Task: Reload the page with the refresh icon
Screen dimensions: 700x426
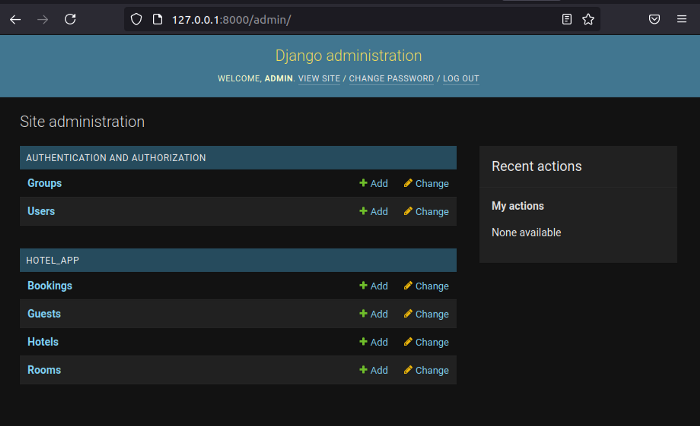Action: click(70, 19)
